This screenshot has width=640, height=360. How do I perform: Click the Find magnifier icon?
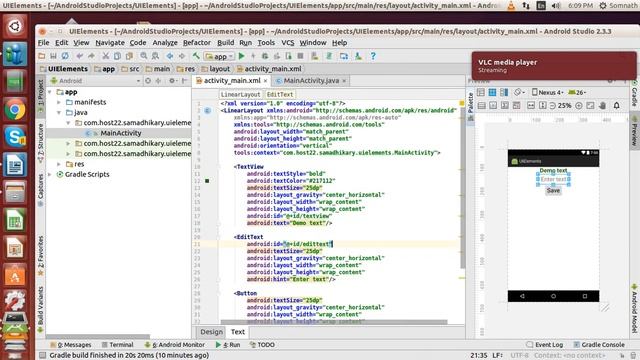[x=144, y=56]
